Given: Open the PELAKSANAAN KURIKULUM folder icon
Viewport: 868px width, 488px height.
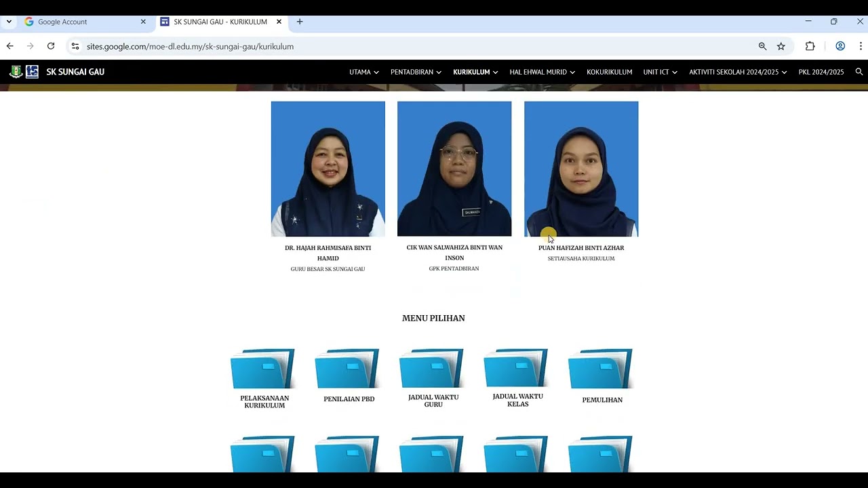Looking at the screenshot, I should point(262,369).
